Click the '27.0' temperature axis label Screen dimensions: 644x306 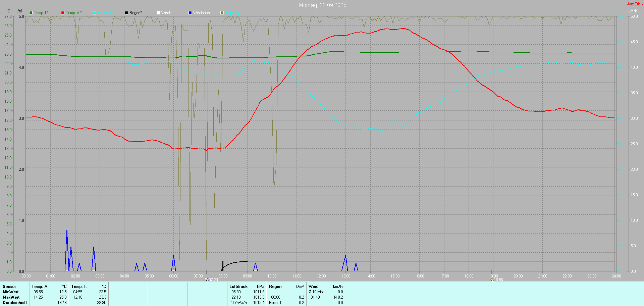tap(8, 16)
